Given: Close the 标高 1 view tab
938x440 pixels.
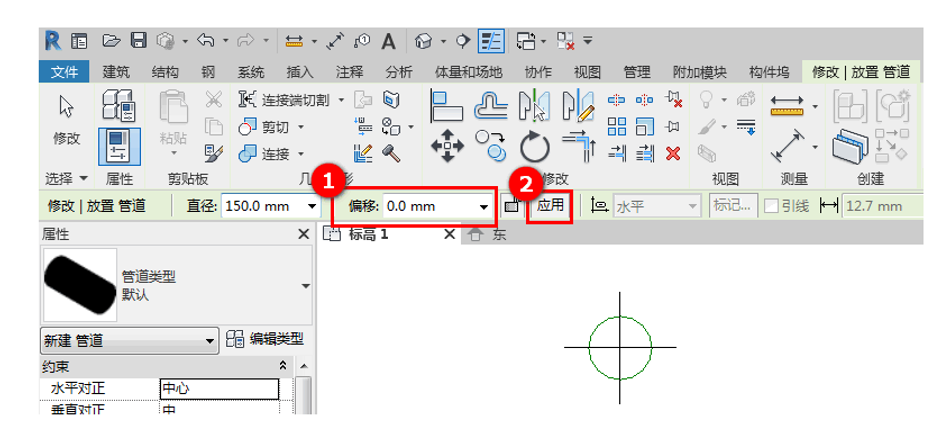Looking at the screenshot, I should click(449, 234).
